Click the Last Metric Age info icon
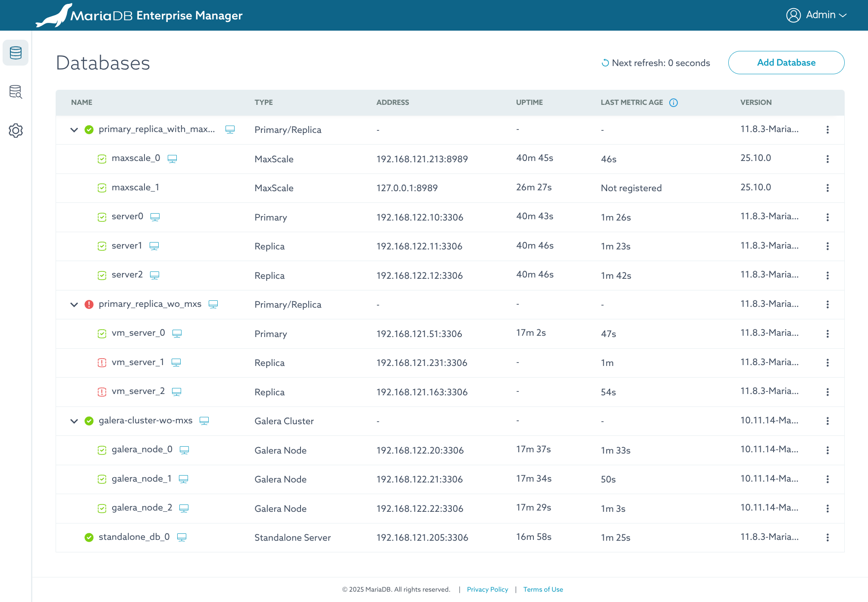 (673, 103)
